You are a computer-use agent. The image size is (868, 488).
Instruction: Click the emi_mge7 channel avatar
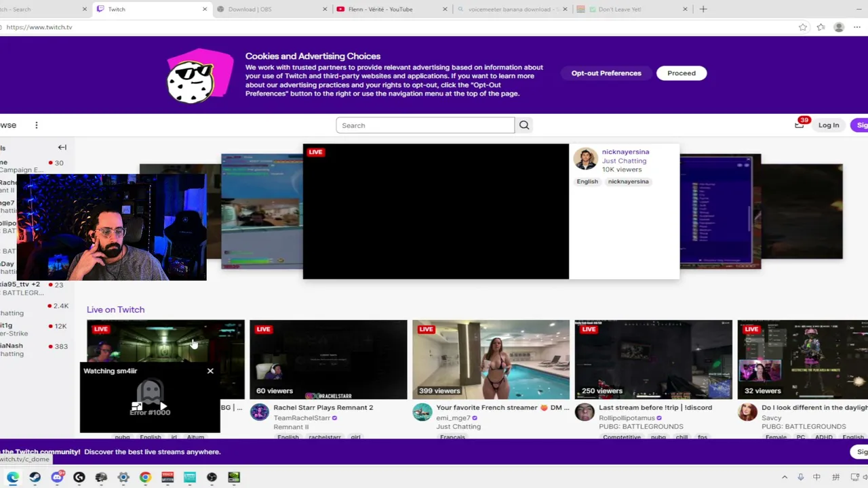[x=422, y=412]
